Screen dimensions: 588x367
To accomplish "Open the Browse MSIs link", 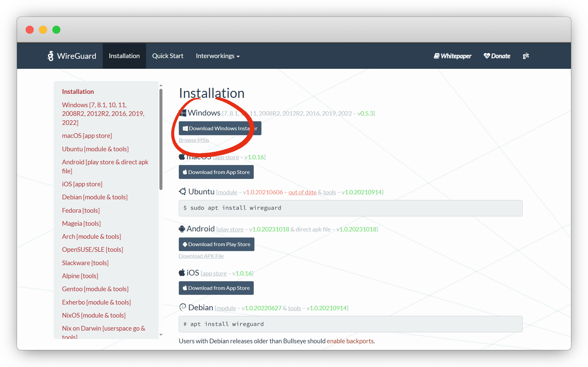I will point(194,140).
